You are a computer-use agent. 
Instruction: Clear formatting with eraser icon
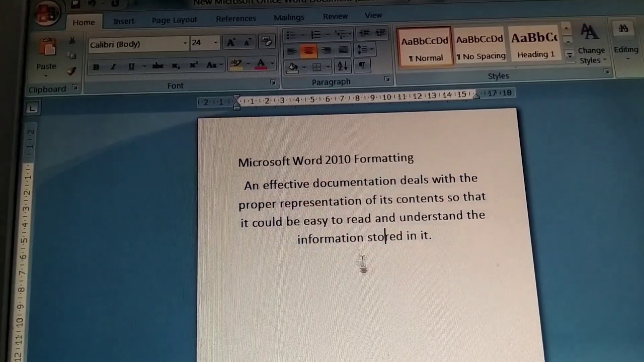(x=266, y=42)
